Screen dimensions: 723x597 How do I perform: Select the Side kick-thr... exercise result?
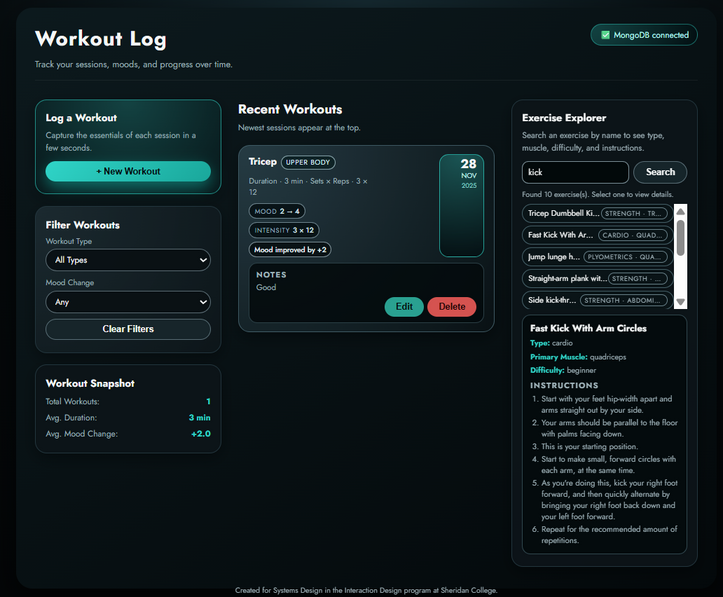(x=597, y=300)
